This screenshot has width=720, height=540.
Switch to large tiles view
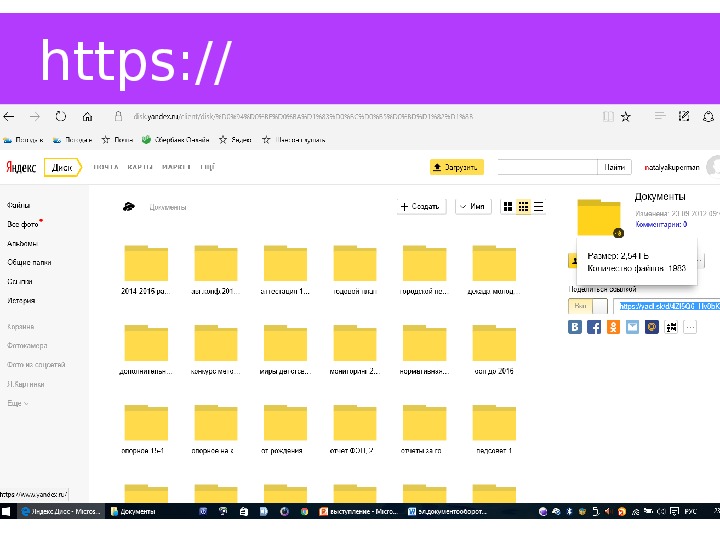508,207
